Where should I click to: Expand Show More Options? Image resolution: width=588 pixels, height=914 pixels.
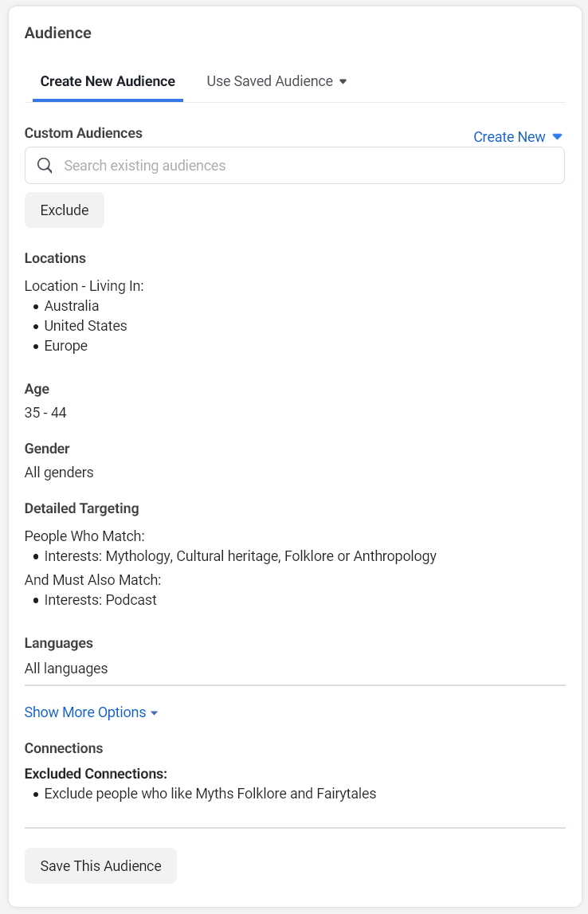(91, 712)
